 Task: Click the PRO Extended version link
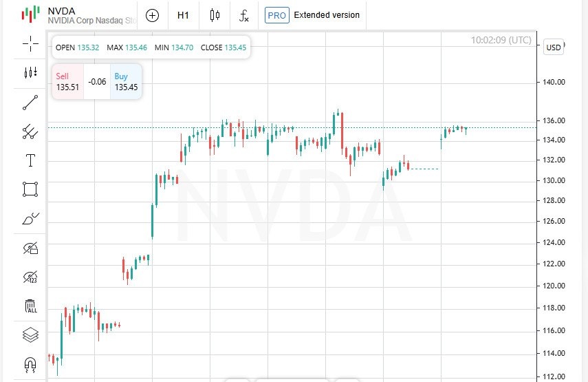[312, 15]
